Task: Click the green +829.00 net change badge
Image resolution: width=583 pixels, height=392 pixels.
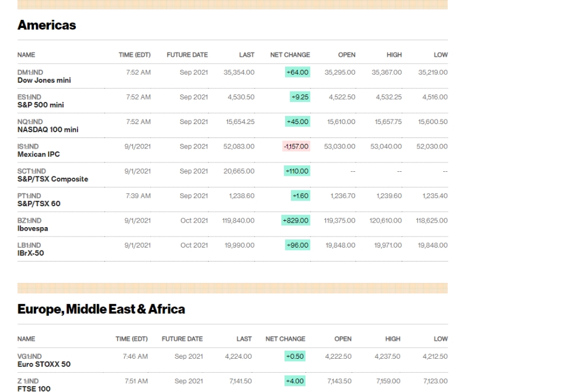Action: point(296,221)
